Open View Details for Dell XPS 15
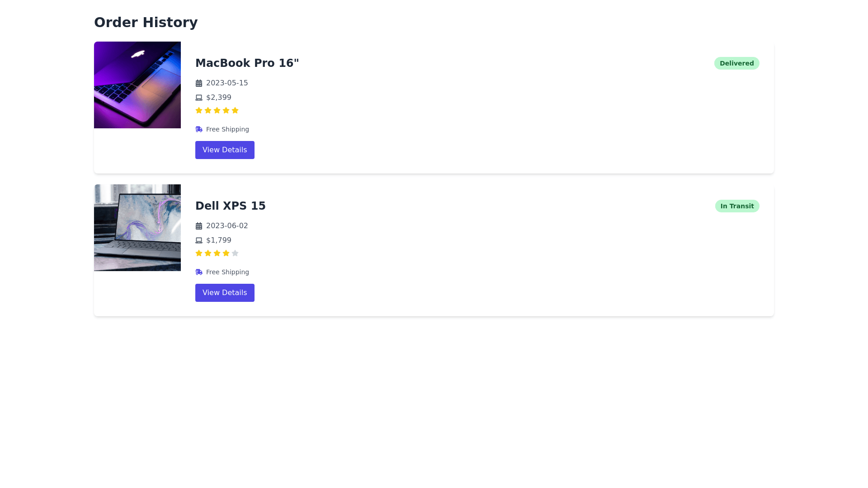868x488 pixels. tap(225, 293)
